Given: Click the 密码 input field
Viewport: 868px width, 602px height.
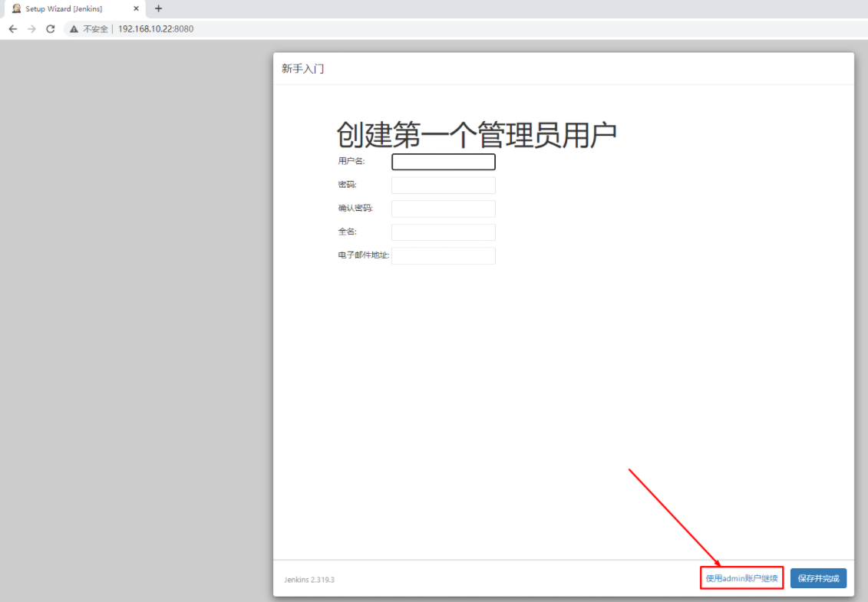Looking at the screenshot, I should point(444,186).
